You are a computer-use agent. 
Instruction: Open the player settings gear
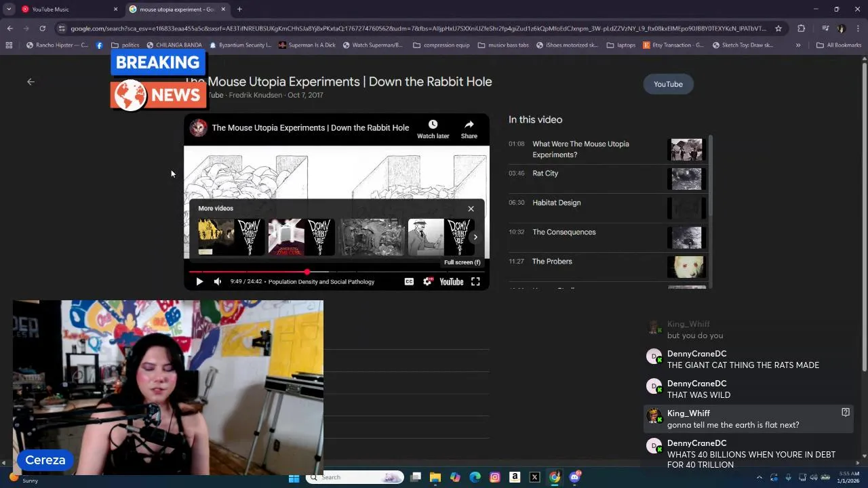pyautogui.click(x=427, y=281)
